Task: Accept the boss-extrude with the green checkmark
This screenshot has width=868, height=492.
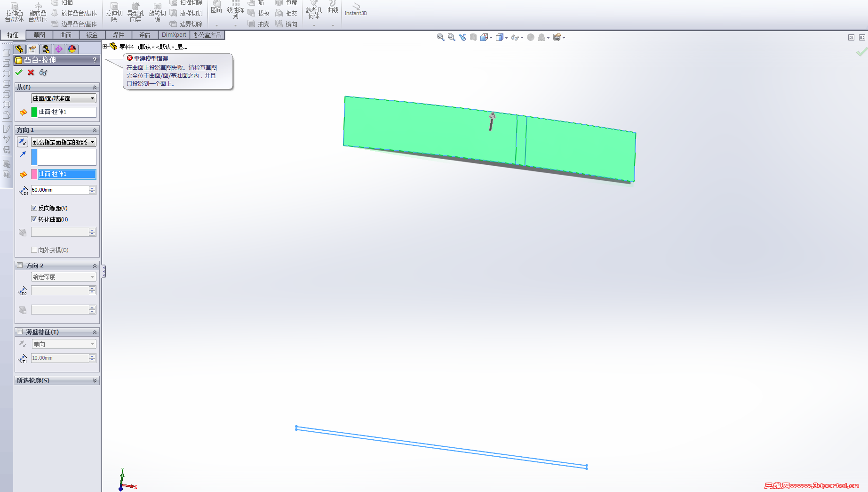Action: [19, 73]
